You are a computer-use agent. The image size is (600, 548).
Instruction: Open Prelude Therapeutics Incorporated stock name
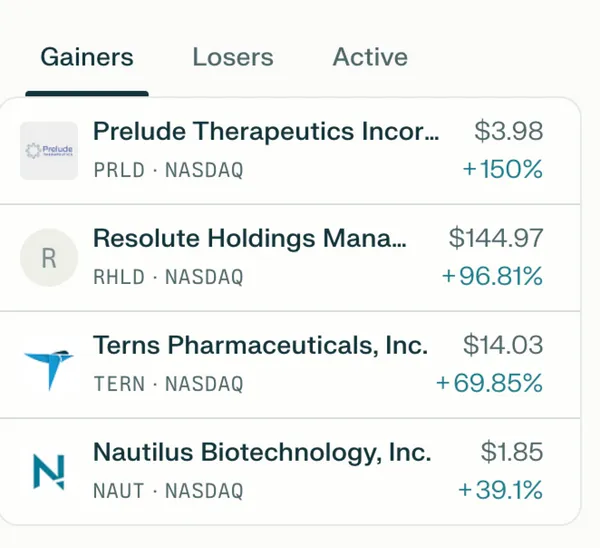(265, 132)
